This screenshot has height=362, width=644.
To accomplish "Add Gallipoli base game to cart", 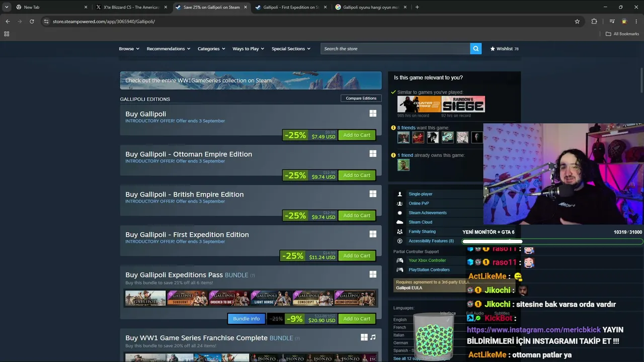I will (x=357, y=135).
